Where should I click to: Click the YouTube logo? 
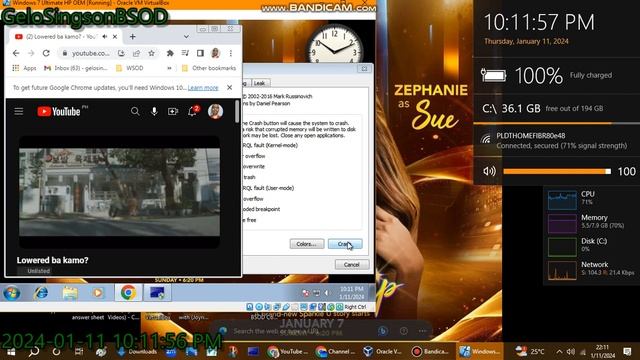(x=59, y=111)
